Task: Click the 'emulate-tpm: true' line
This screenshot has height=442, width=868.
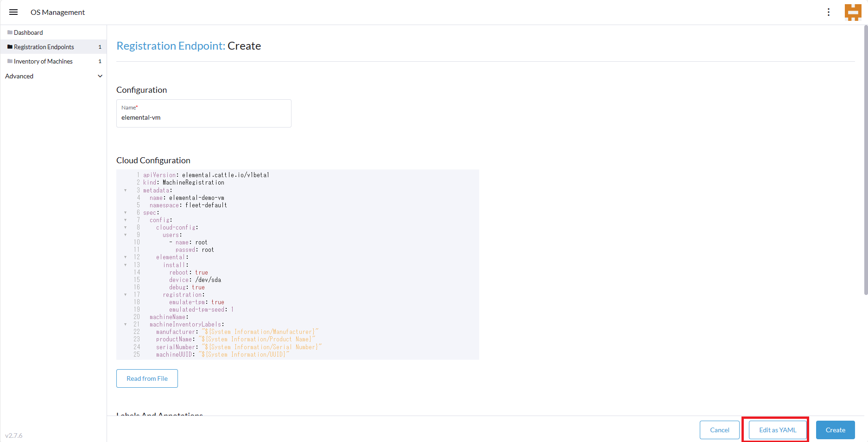Action: pos(196,302)
